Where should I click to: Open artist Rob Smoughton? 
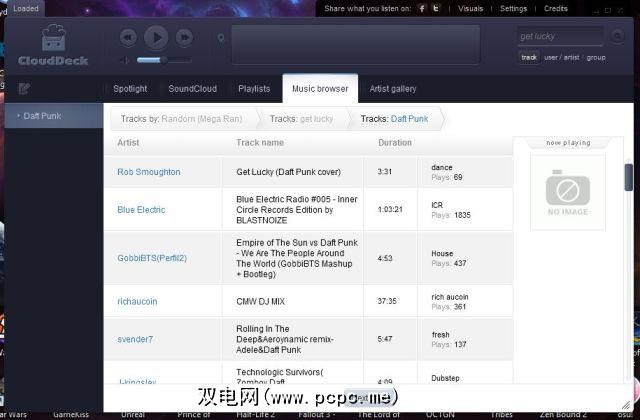coord(149,172)
